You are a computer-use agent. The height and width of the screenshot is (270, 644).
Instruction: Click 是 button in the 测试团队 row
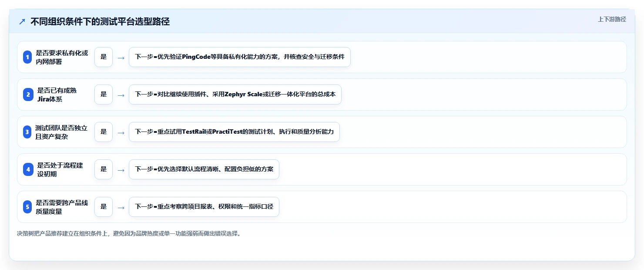tap(104, 132)
